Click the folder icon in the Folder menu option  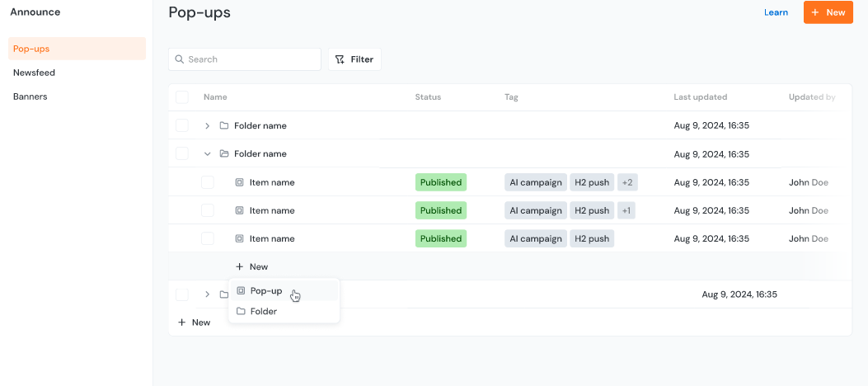pos(242,312)
